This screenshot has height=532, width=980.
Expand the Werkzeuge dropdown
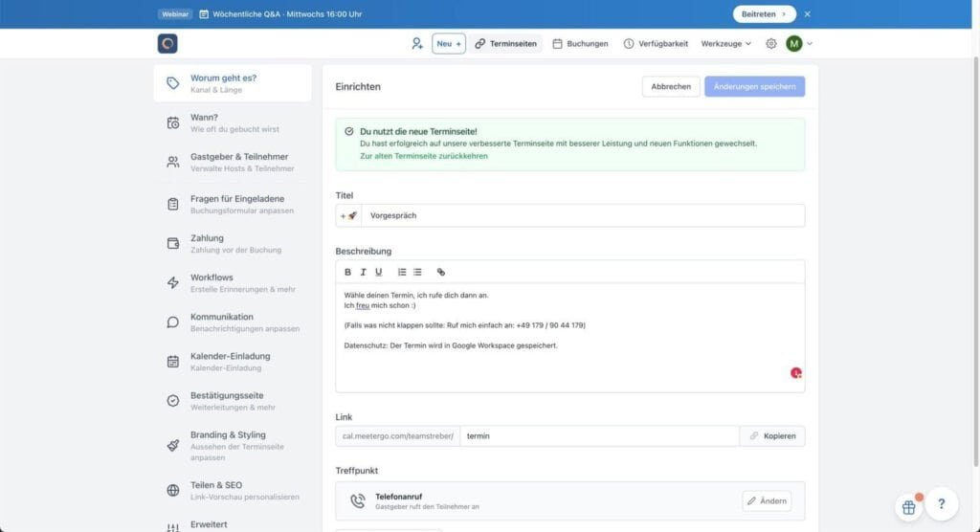pos(725,44)
